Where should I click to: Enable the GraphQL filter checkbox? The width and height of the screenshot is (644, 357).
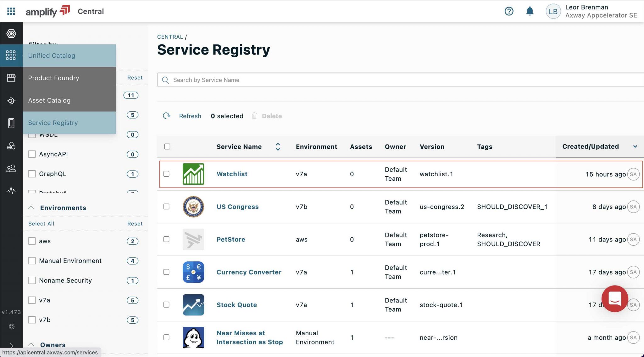32,174
